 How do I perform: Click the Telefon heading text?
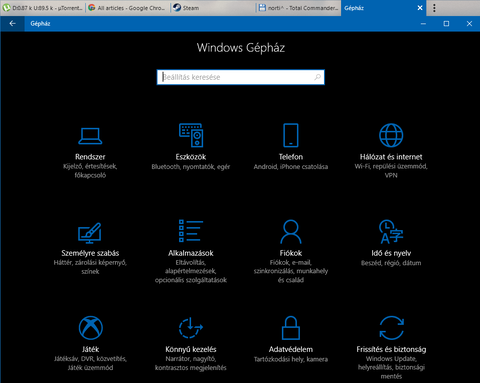pyautogui.click(x=291, y=157)
